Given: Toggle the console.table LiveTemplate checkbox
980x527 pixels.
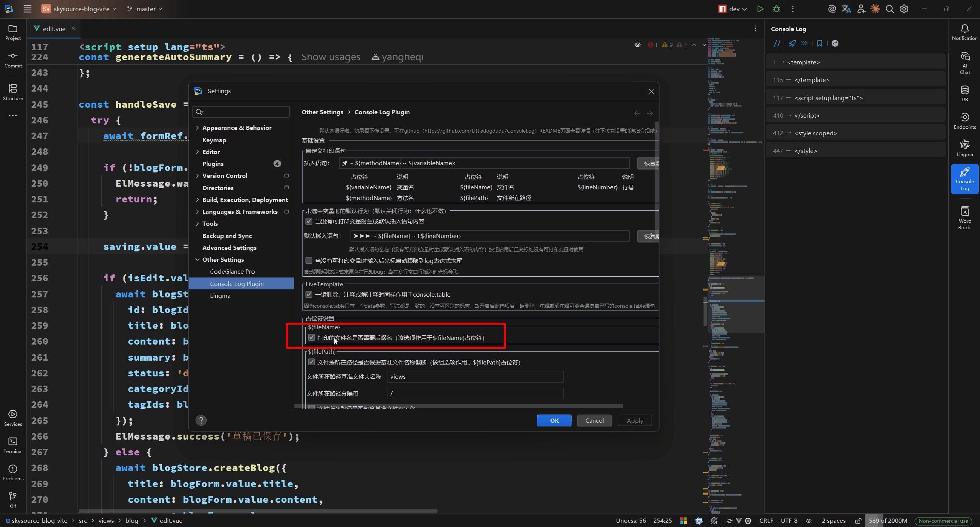Looking at the screenshot, I should [309, 294].
